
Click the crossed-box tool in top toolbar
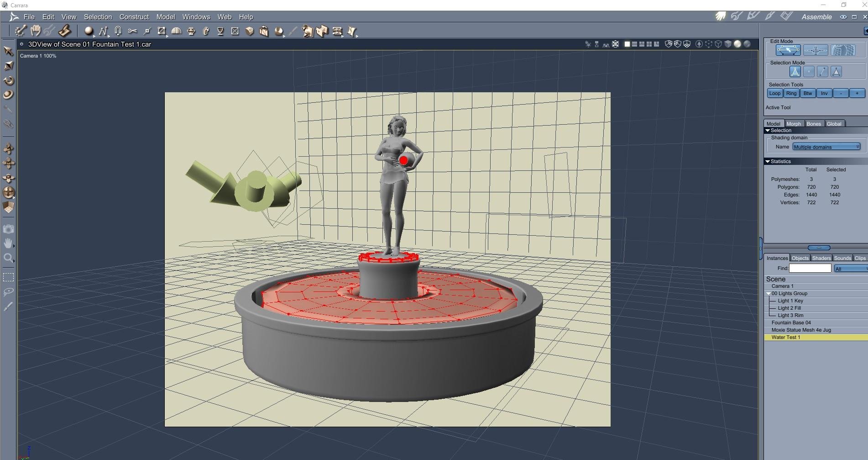tap(235, 31)
